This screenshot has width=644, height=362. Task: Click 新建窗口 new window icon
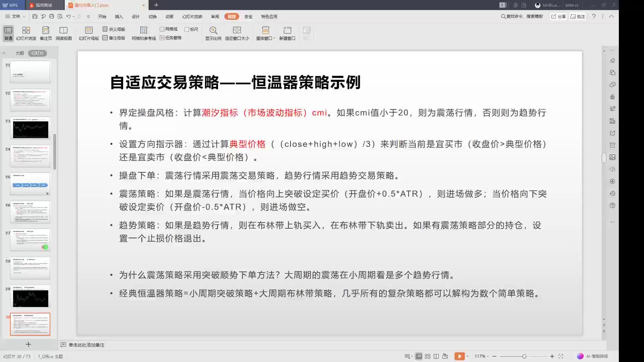(x=287, y=34)
